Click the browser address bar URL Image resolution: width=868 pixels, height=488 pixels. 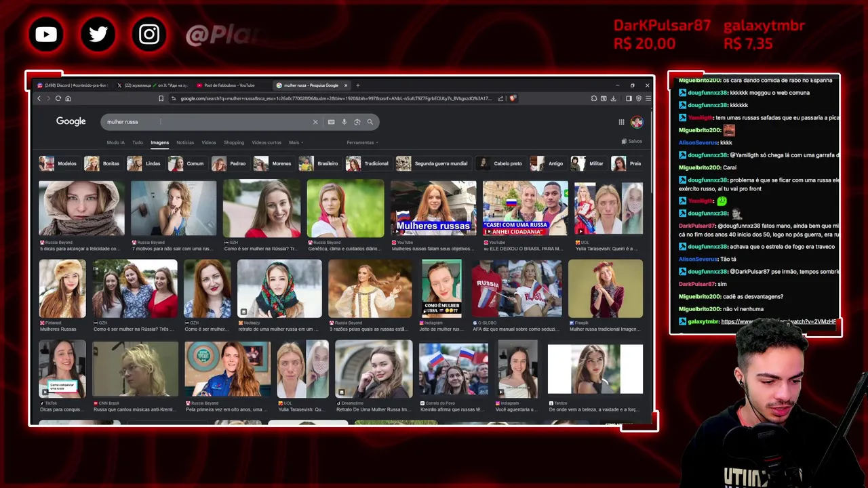[x=336, y=98]
